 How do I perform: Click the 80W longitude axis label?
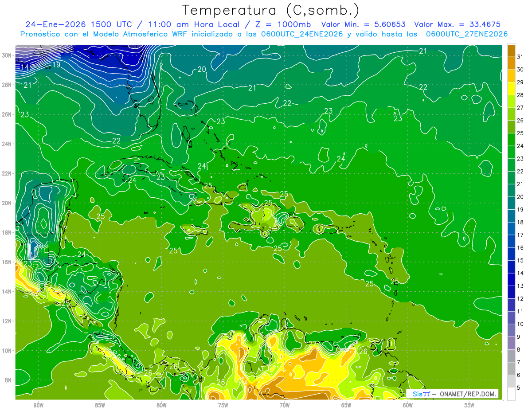[161, 405]
